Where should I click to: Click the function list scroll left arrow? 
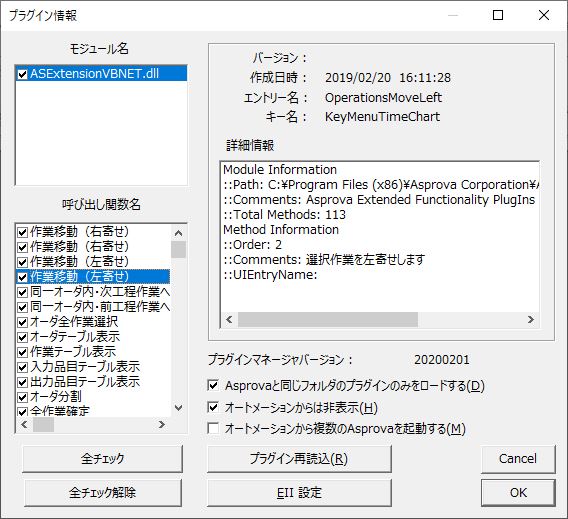(x=24, y=424)
